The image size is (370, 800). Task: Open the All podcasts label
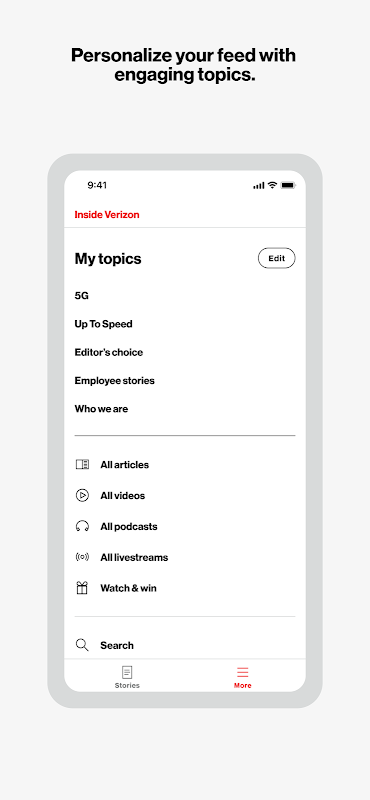coord(129,527)
